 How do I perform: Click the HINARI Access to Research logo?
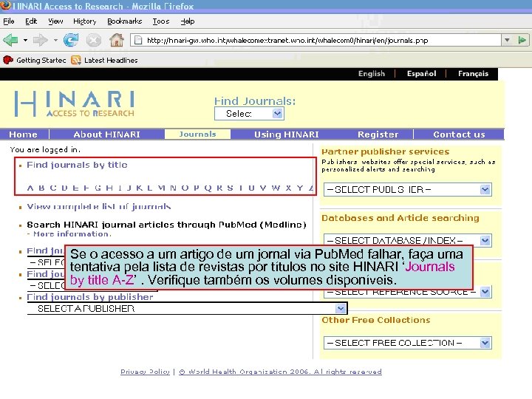coord(75,104)
